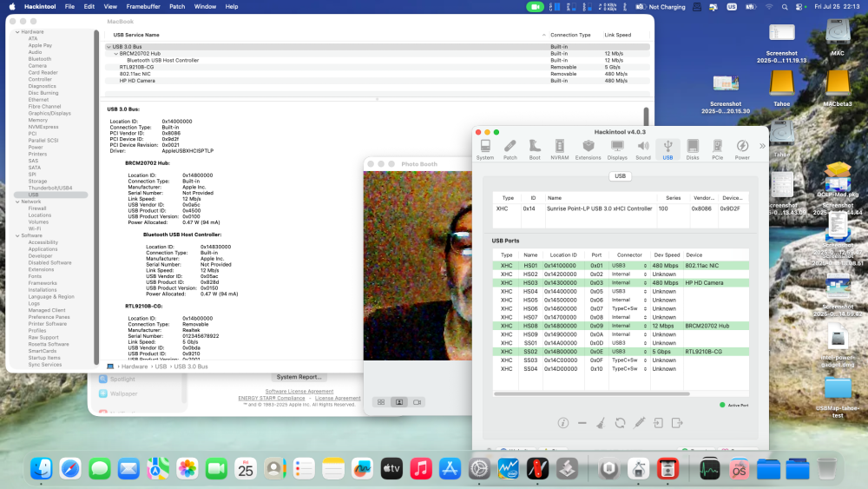Open the Disks section in Hackintool

[x=693, y=149]
